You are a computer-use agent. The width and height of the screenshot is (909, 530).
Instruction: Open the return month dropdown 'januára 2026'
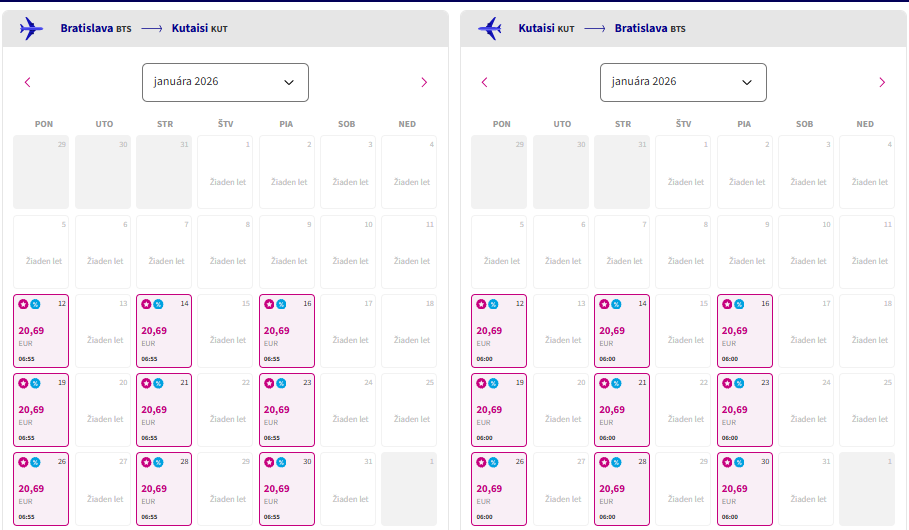point(683,82)
